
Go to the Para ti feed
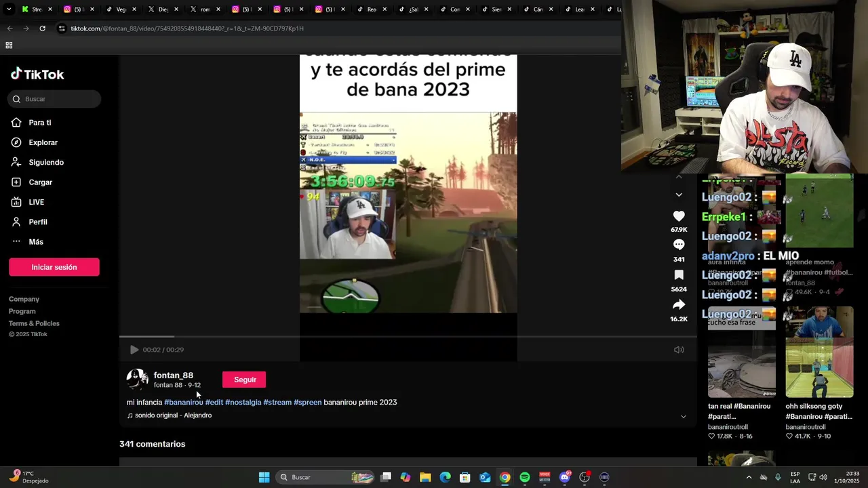coord(31,123)
